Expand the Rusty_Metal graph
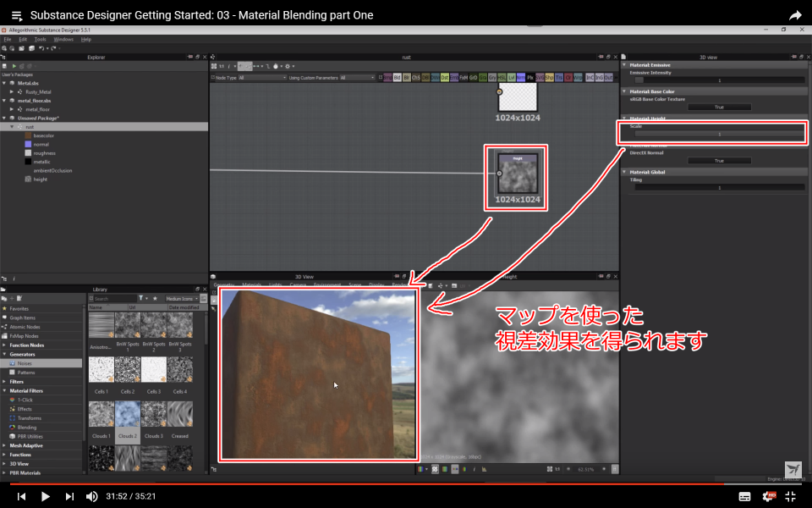812x508 pixels. coord(11,91)
